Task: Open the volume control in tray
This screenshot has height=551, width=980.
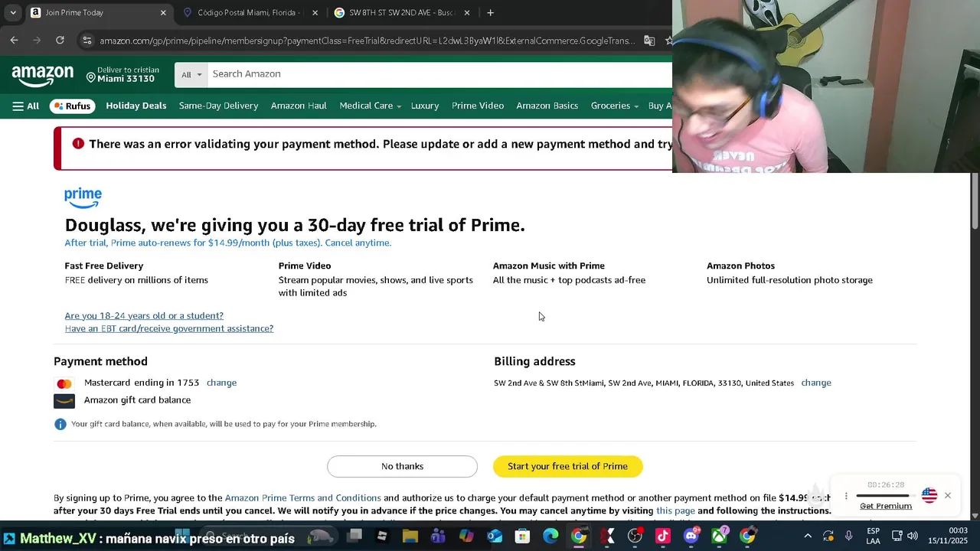Action: [x=912, y=536]
